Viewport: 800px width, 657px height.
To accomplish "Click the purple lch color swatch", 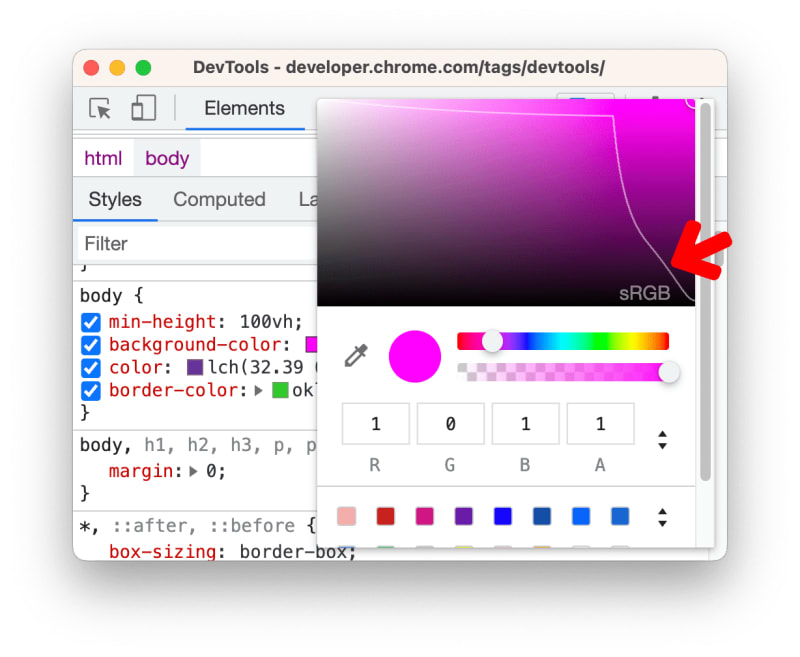I will click(195, 367).
